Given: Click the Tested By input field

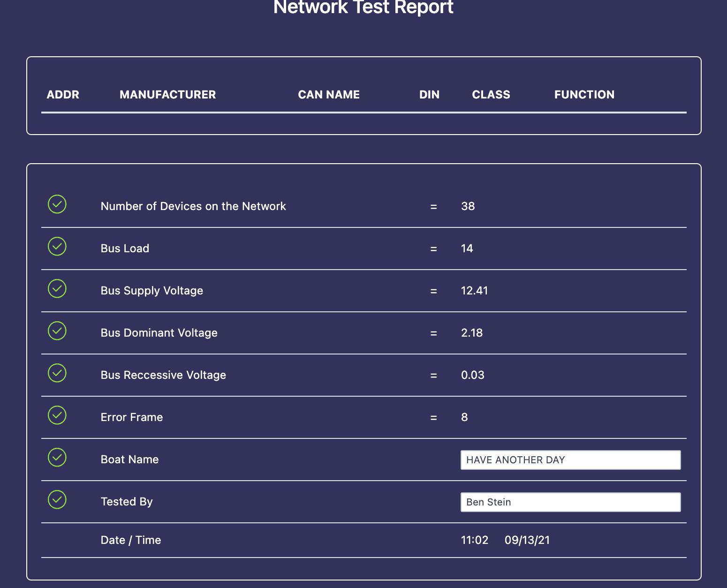Looking at the screenshot, I should pyautogui.click(x=571, y=502).
